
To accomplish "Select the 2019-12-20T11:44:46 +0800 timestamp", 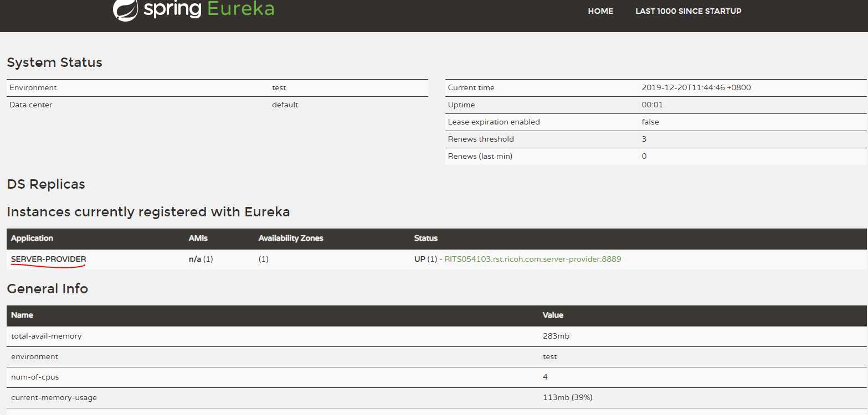I will [696, 87].
